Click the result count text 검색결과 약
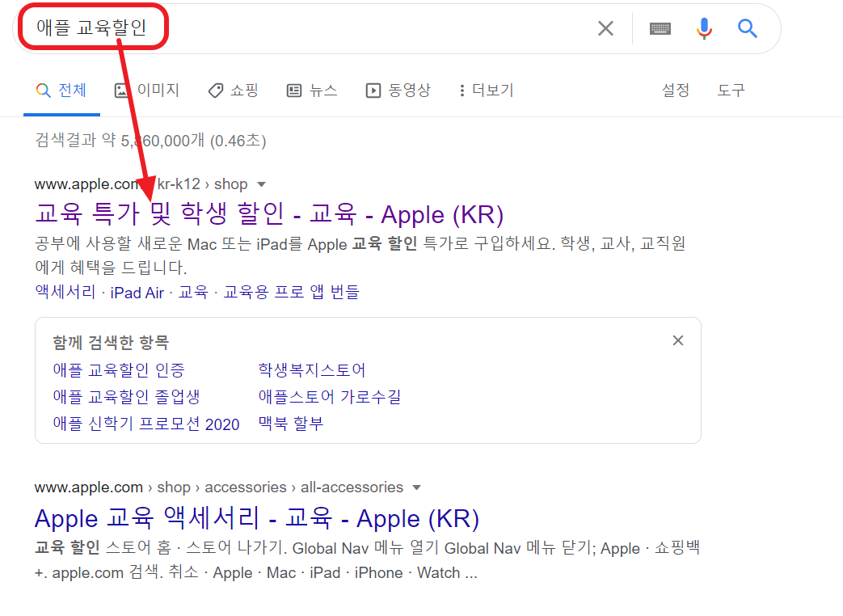The width and height of the screenshot is (843, 616). point(150,141)
